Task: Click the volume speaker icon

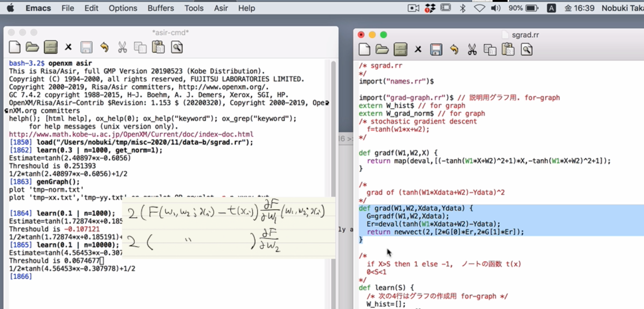Action: [495, 8]
